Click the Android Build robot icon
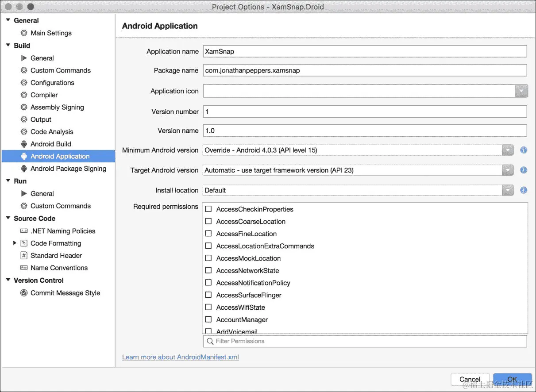536x392 pixels. [24, 144]
